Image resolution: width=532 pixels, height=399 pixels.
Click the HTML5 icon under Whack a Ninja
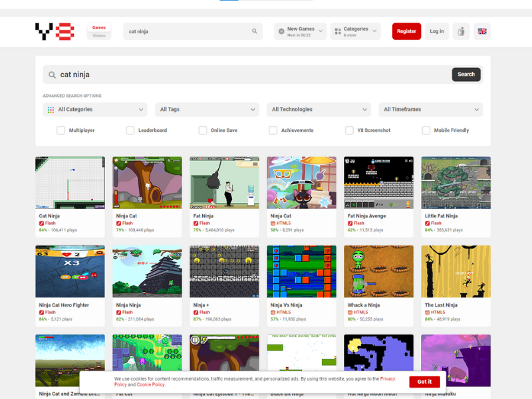coord(350,313)
